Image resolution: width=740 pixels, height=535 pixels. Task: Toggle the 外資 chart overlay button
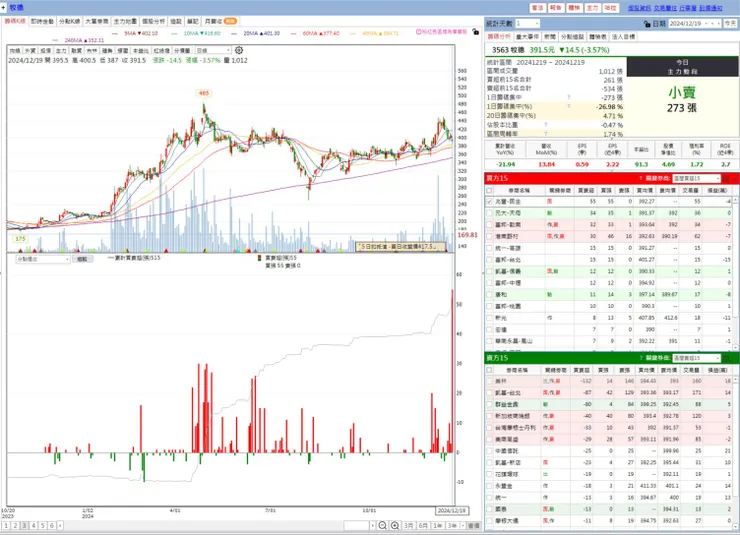tap(30, 50)
